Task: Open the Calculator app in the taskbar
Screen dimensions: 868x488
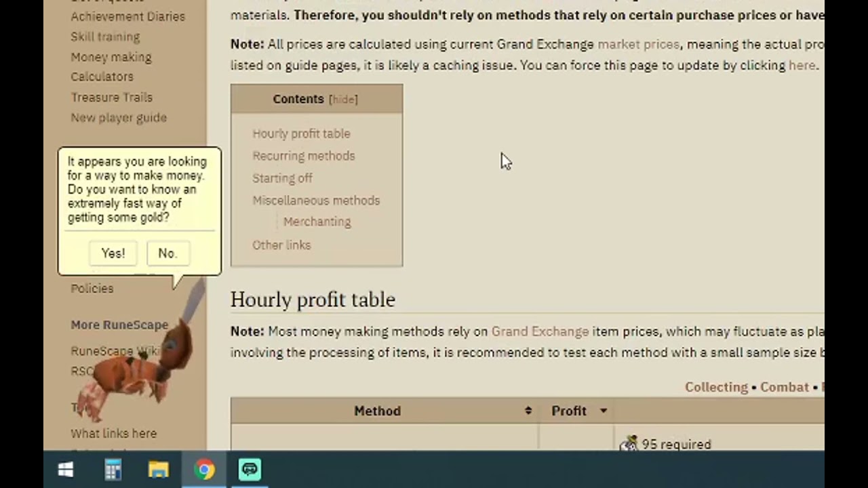Action: [x=113, y=470]
